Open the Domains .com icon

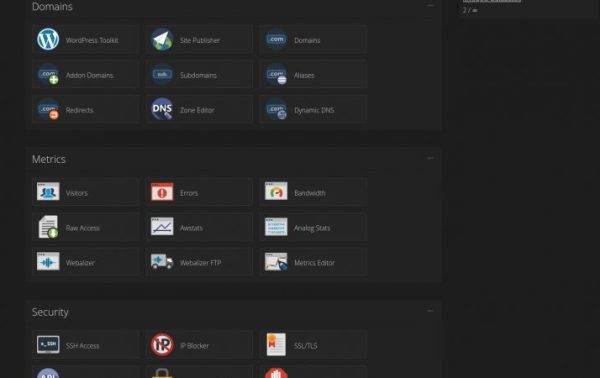click(276, 39)
